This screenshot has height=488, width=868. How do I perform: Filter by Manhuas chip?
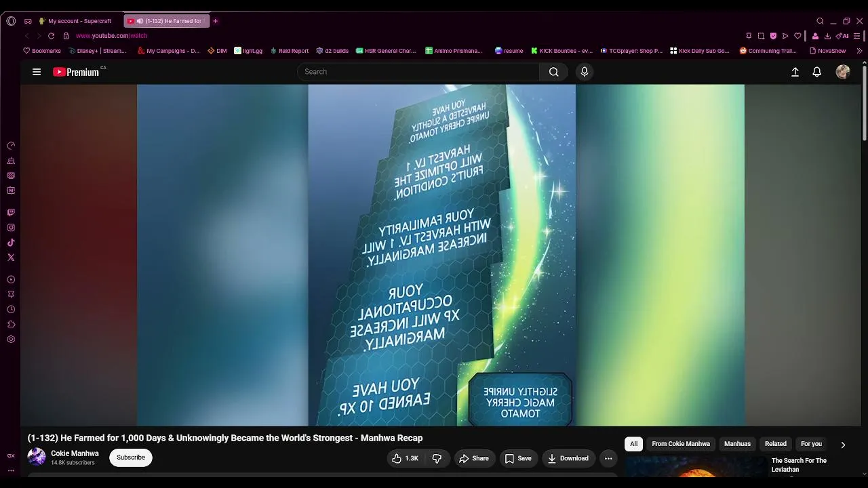[x=737, y=444]
